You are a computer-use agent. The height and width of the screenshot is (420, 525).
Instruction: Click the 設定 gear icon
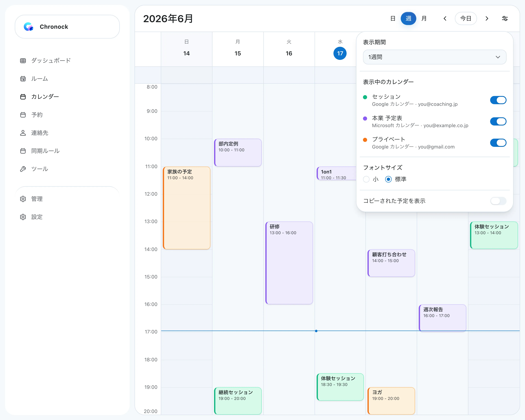click(x=23, y=217)
